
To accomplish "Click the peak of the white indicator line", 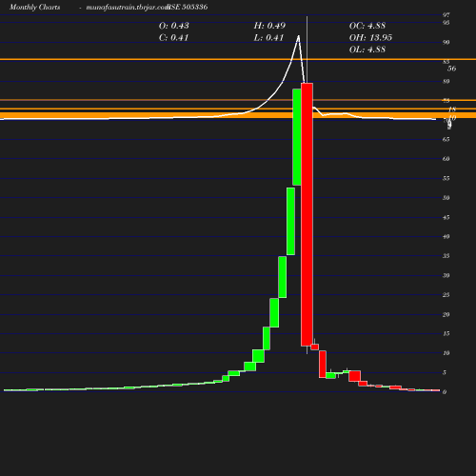I will [298, 36].
